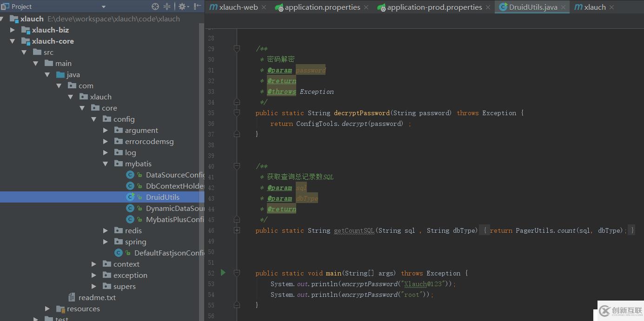Switch to the xlauch-web tab
644x321 pixels.
tap(237, 7)
